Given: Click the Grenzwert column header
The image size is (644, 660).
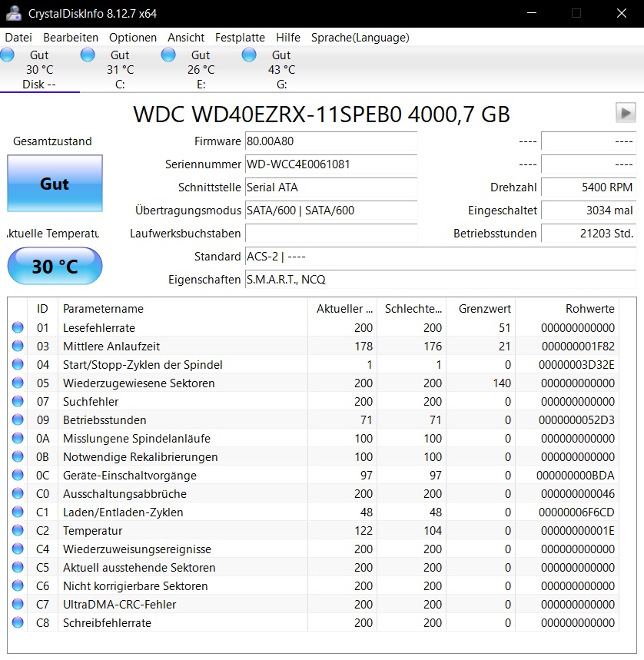Looking at the screenshot, I should click(480, 309).
